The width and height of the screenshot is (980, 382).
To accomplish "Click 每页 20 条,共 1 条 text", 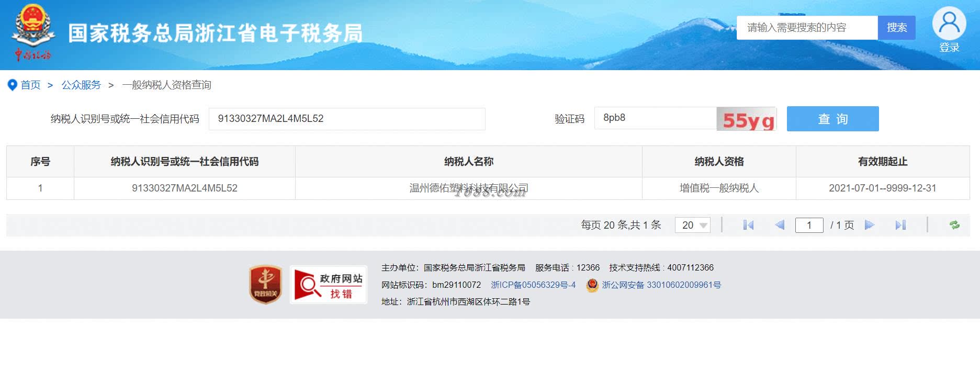I will (621, 225).
